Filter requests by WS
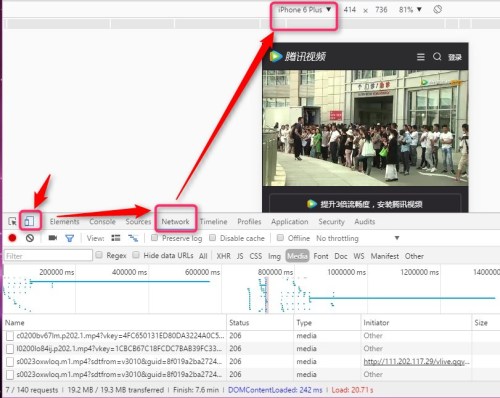 (x=359, y=256)
